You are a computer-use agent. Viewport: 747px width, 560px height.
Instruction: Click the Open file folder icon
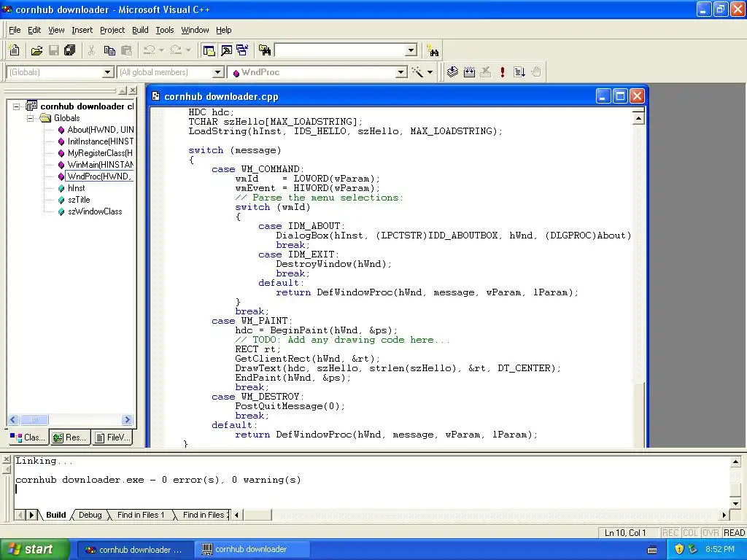[x=36, y=50]
